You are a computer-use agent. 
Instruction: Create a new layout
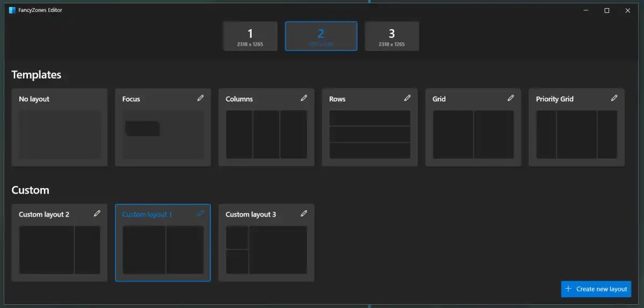[x=596, y=289]
